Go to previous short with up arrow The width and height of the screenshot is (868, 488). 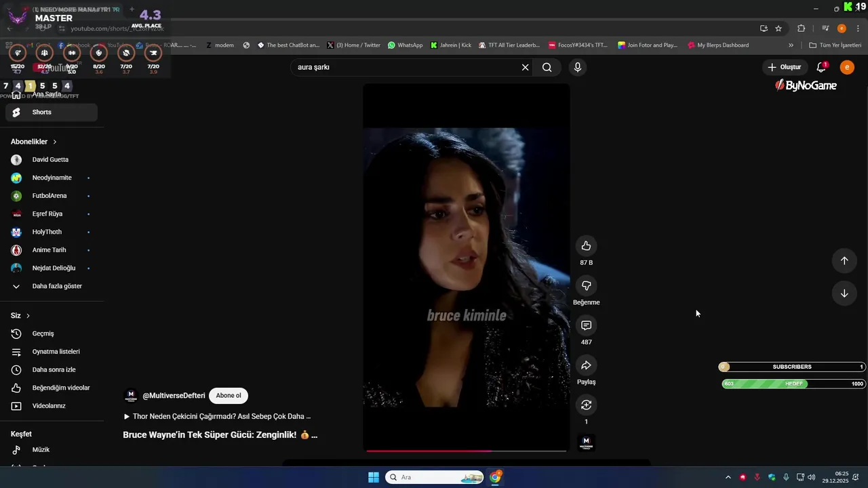click(x=844, y=261)
